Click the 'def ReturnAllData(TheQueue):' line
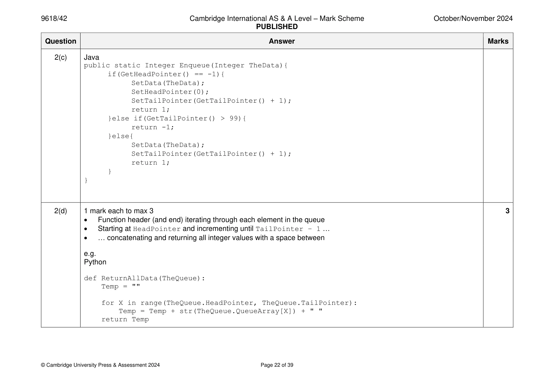Screen dimensions: 554x392 tap(145, 278)
